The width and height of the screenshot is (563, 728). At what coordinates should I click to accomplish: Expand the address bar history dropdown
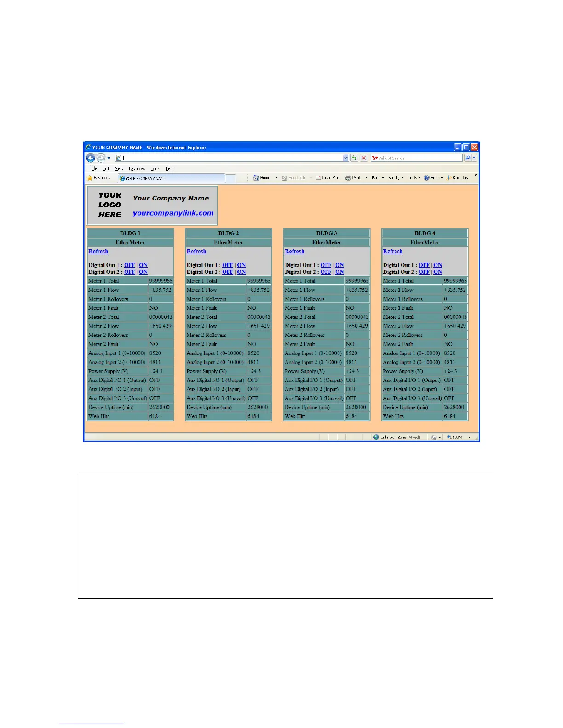click(346, 158)
